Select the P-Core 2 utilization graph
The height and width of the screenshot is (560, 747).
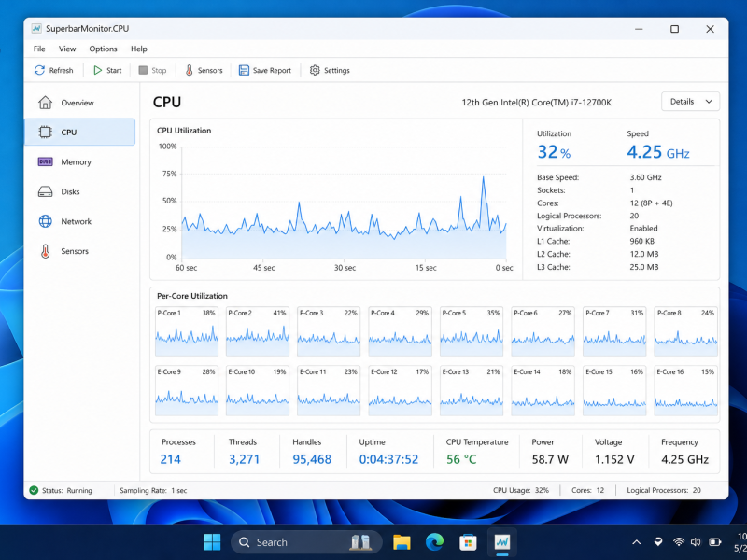pos(258,331)
